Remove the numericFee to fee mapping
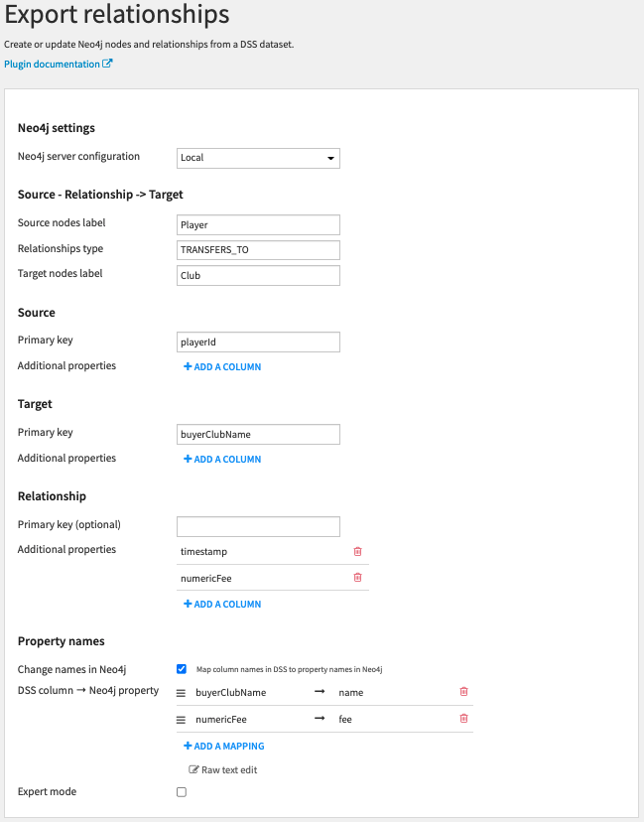The height and width of the screenshot is (822, 644). click(x=463, y=718)
